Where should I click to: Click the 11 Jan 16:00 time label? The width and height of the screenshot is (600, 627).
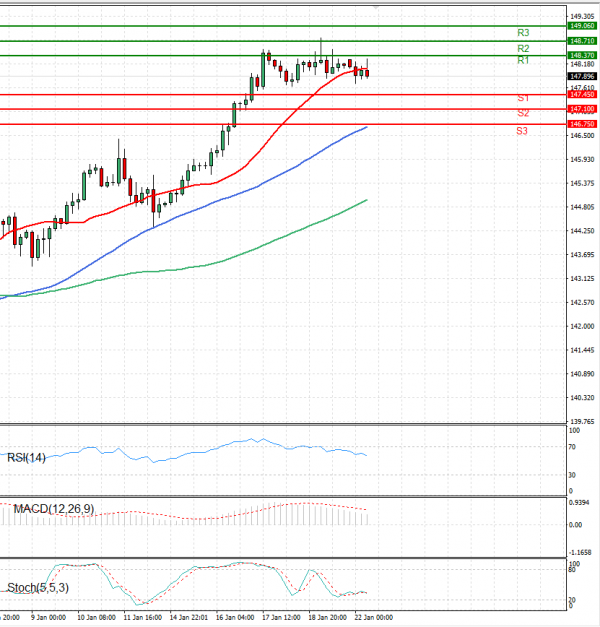pos(143,618)
